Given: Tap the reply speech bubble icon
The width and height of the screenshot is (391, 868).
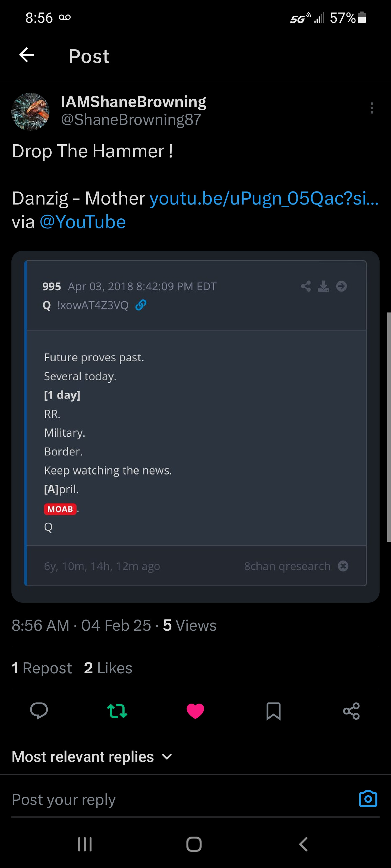Looking at the screenshot, I should tap(39, 711).
